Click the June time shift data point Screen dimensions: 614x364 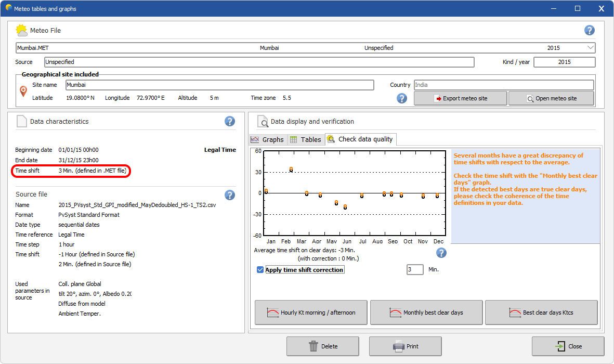[x=345, y=207]
